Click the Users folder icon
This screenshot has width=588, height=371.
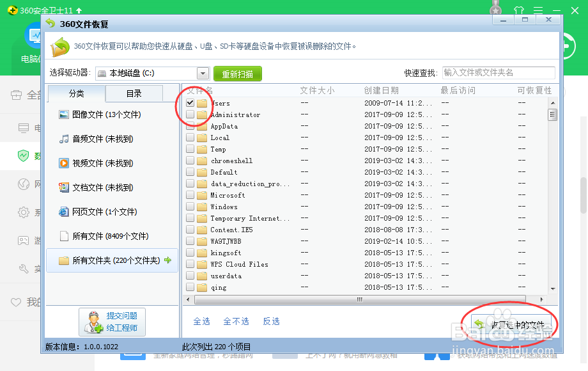coord(202,103)
